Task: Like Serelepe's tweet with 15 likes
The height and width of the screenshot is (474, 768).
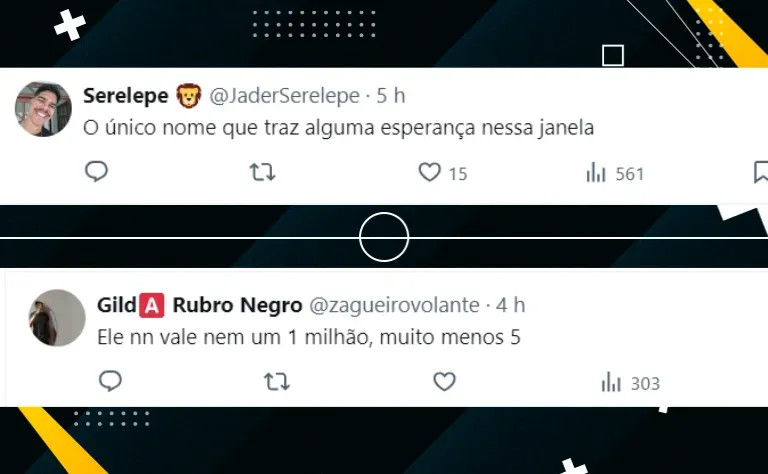Action: point(430,172)
